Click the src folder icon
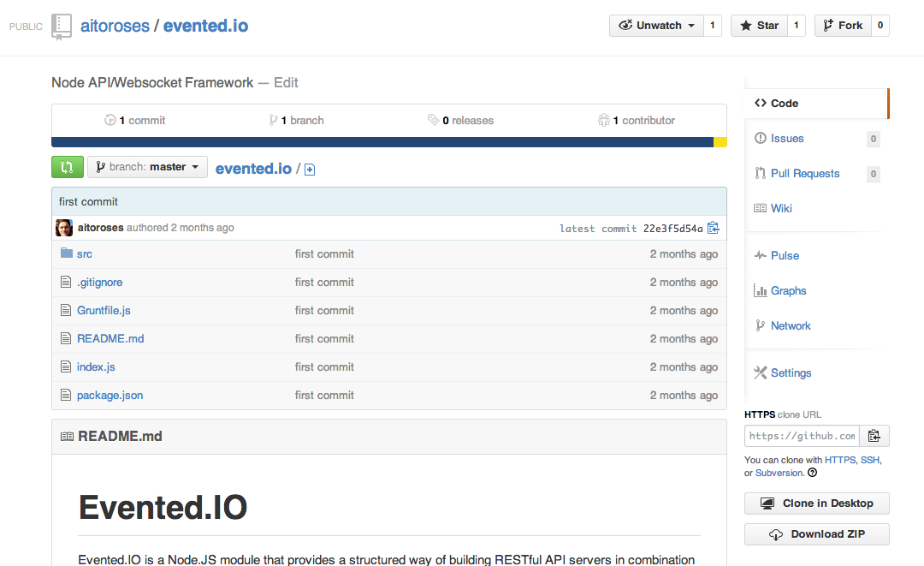This screenshot has height=566, width=924. click(67, 253)
